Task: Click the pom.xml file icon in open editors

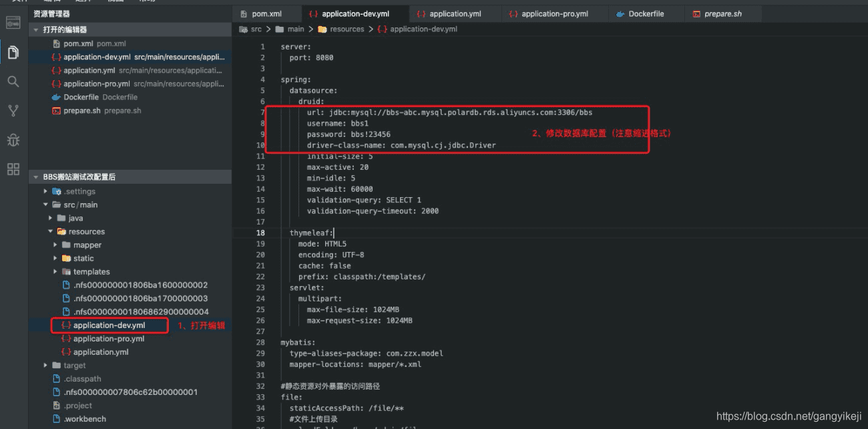Action: coord(57,43)
